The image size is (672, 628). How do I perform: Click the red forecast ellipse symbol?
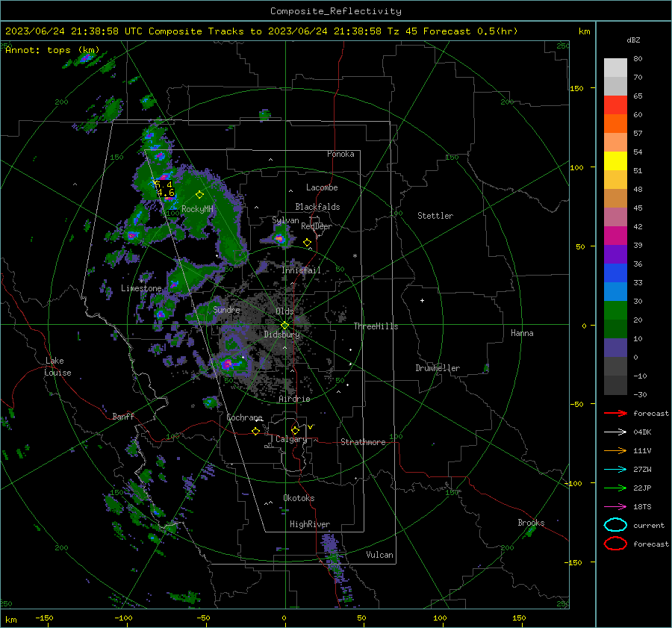point(615,544)
